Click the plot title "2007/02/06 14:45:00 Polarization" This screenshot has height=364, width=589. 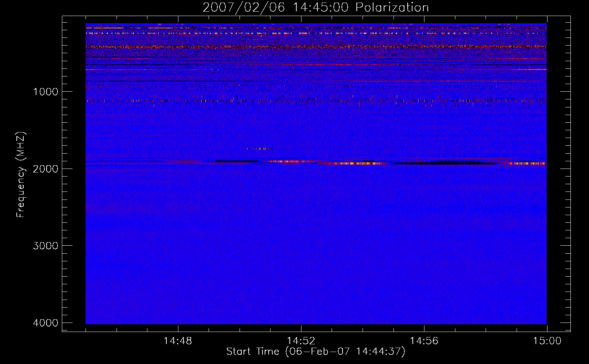pyautogui.click(x=316, y=7)
